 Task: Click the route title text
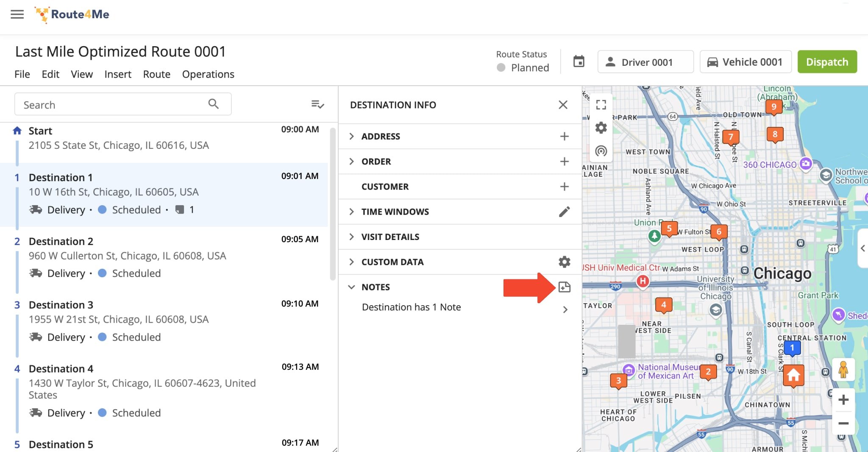[120, 52]
